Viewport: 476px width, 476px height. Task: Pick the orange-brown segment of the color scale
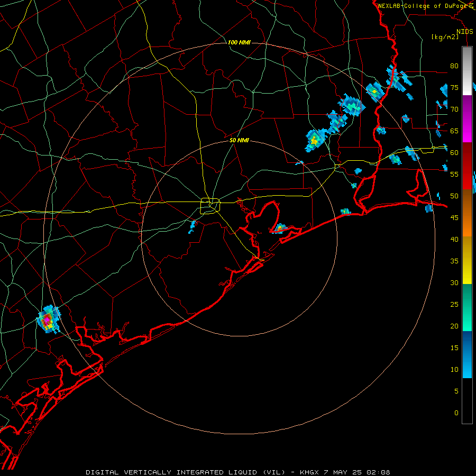pos(467,213)
